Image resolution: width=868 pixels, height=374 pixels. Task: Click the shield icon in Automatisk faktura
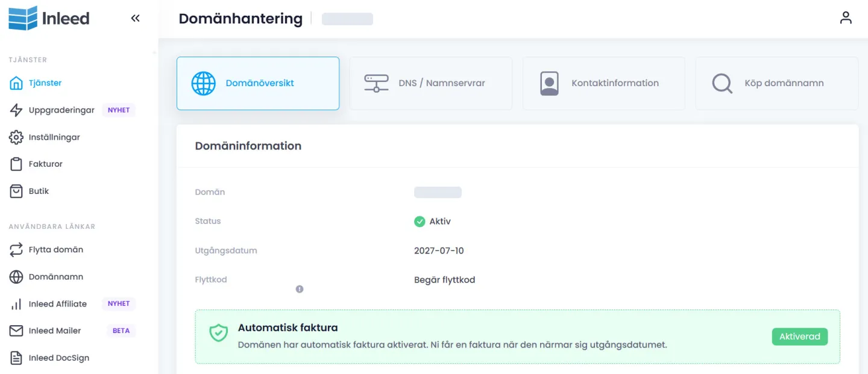click(218, 333)
